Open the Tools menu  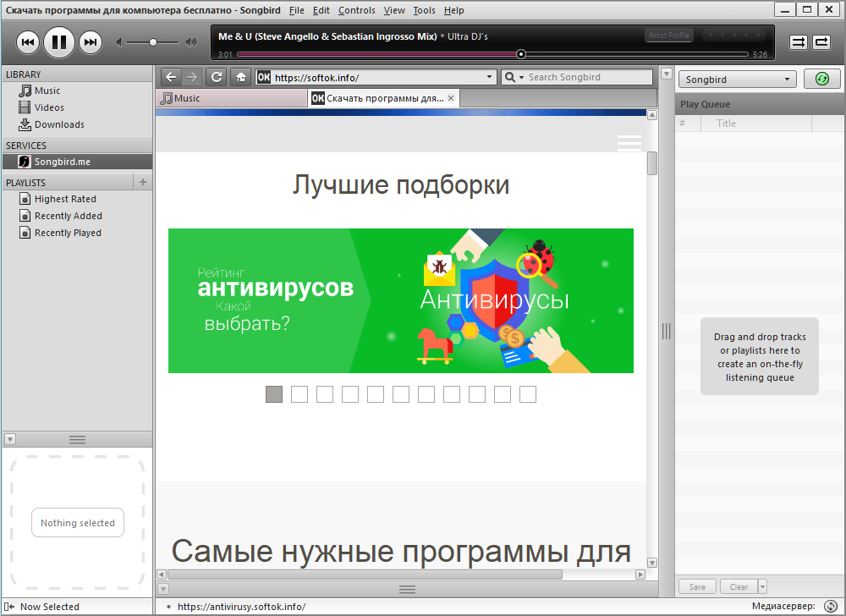[424, 10]
